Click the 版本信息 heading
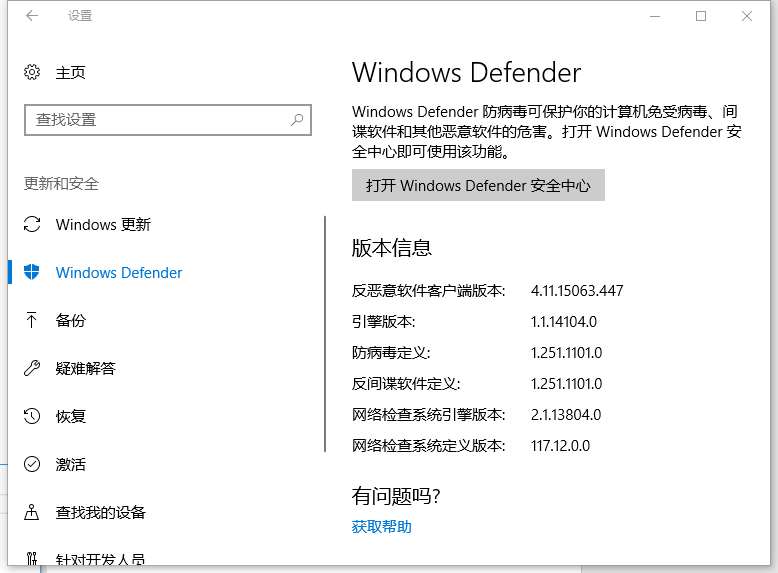 pos(391,247)
